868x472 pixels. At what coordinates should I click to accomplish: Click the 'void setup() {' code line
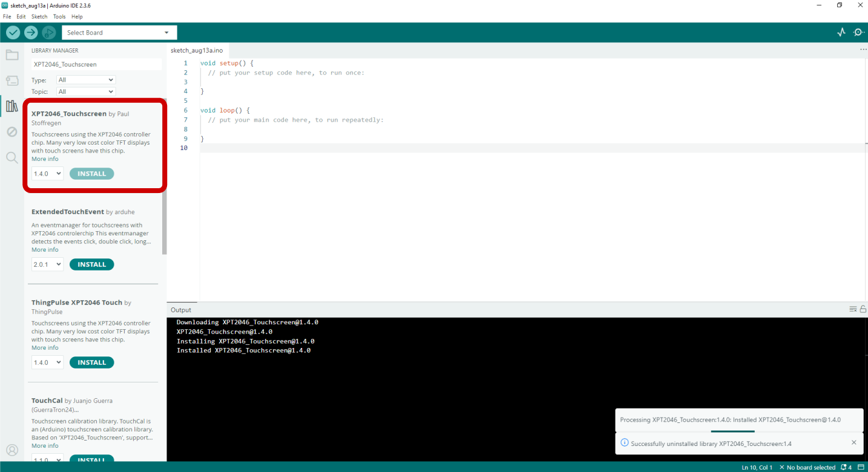pos(227,63)
